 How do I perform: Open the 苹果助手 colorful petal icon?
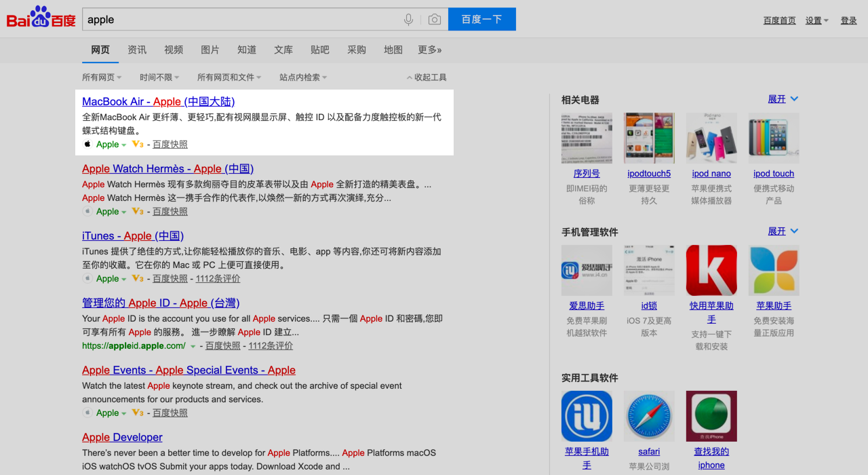[774, 270]
